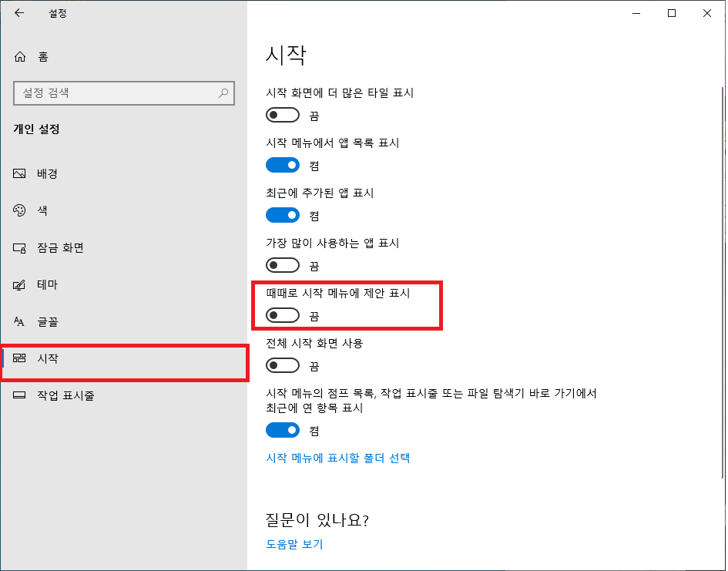Click the home icon next to 홈
Screen dimensions: 728x571
click(x=20, y=56)
